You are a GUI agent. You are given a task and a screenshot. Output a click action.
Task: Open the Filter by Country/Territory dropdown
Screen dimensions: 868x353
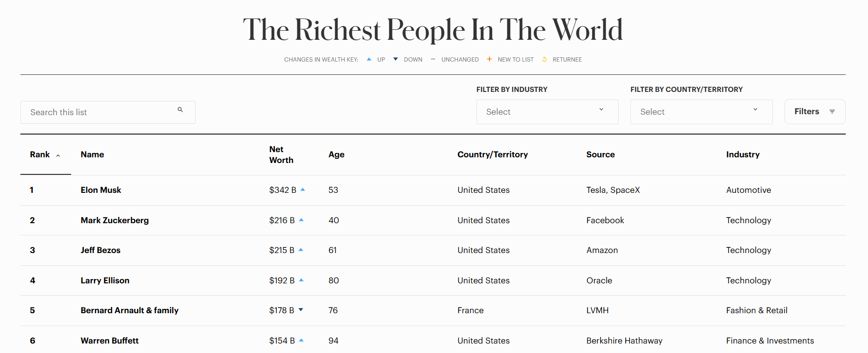701,112
